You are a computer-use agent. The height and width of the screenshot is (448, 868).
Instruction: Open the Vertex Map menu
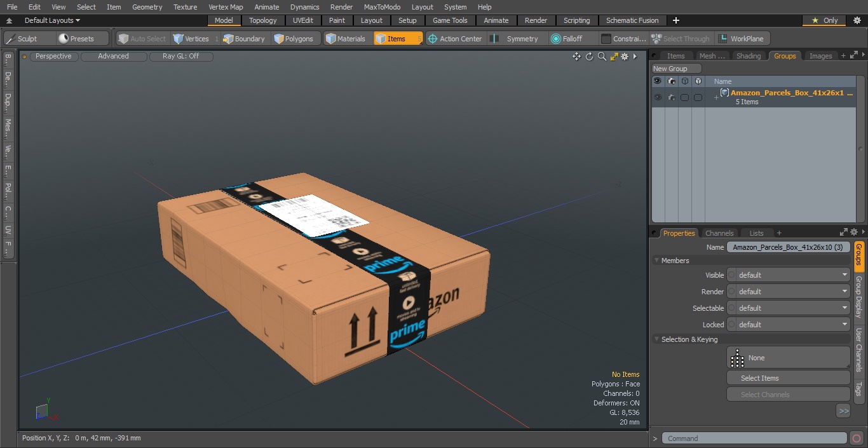coord(226,7)
